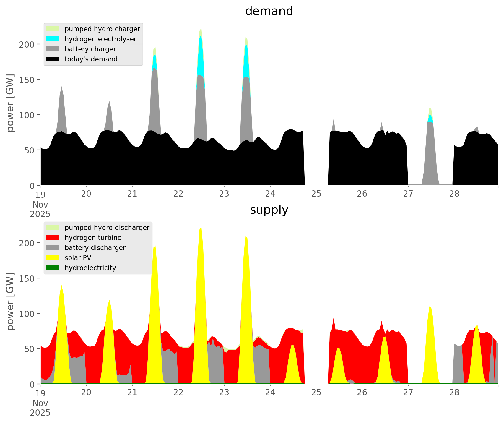Click the battery discharger legend swatch

(53, 248)
